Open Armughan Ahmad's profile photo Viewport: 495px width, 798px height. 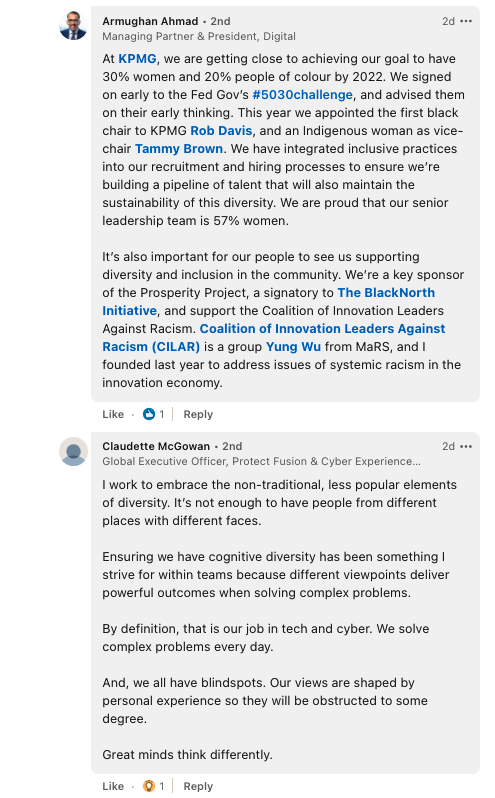(x=73, y=25)
